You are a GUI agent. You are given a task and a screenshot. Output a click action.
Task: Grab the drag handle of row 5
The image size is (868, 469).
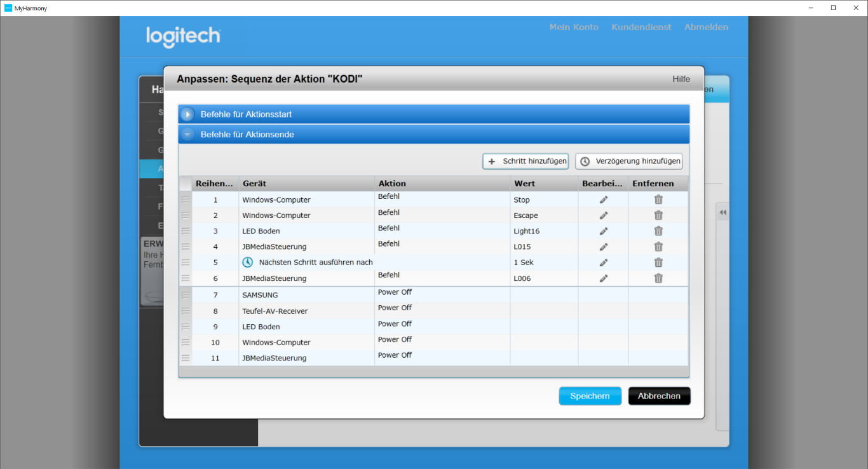[x=186, y=262]
